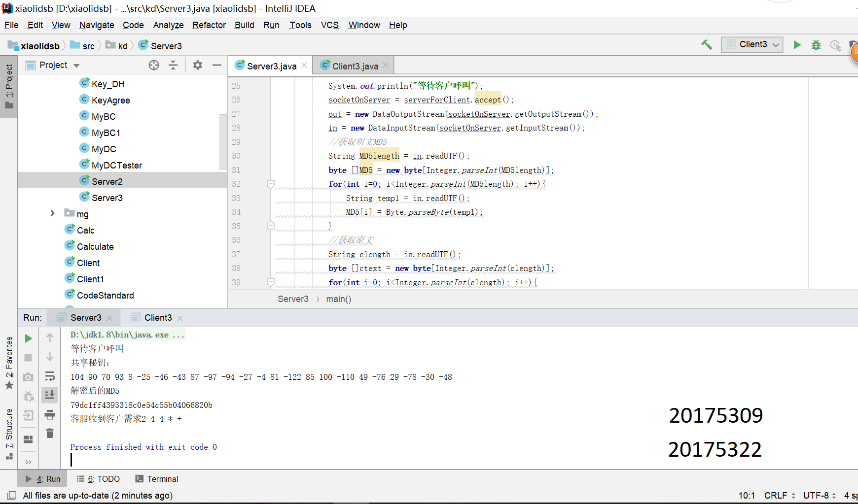
Task: Select Server2 in the project tree
Action: [107, 181]
